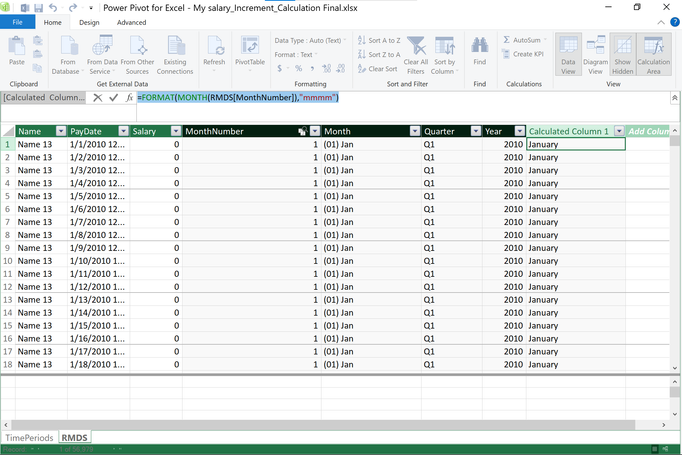Switch to Home ribbon tab

coord(53,22)
